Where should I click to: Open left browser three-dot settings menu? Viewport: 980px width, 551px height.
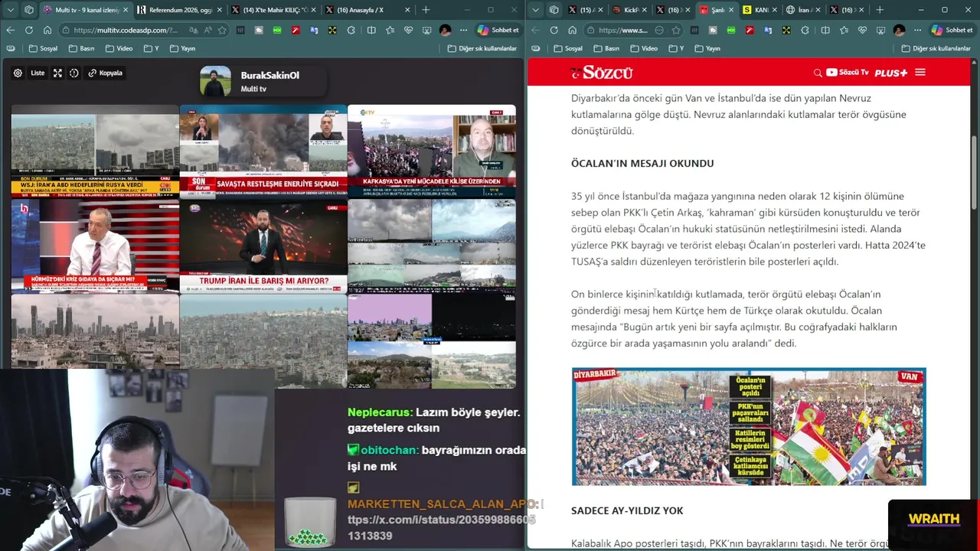click(463, 30)
